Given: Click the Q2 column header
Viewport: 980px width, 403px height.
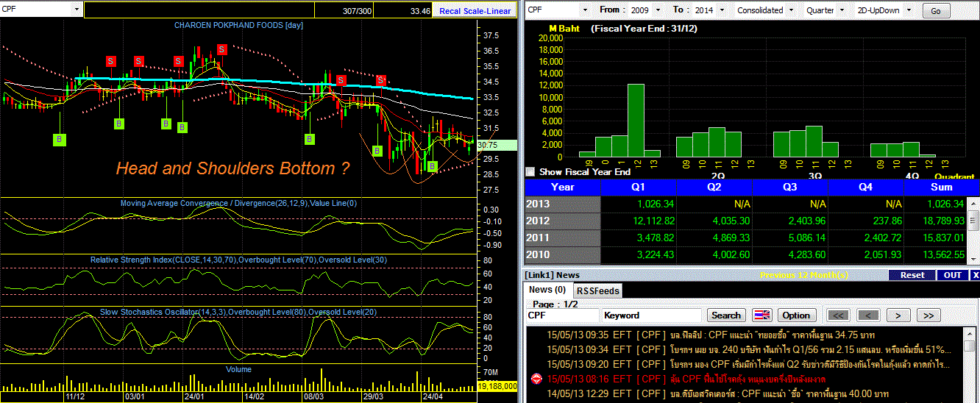Looking at the screenshot, I should point(715,187).
